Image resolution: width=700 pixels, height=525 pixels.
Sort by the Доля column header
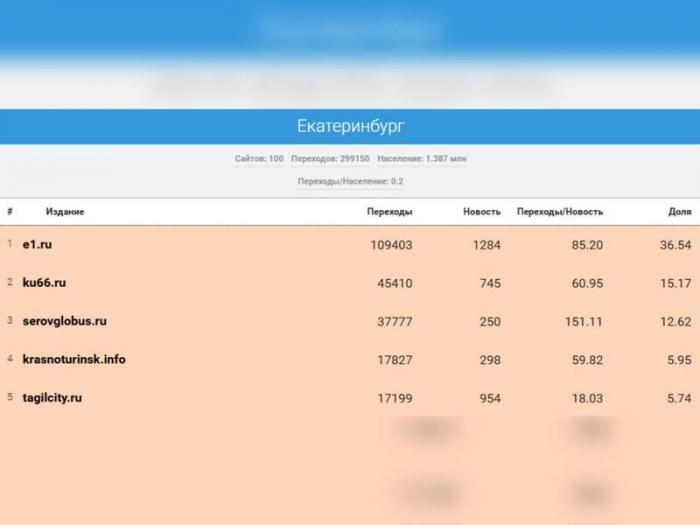[679, 212]
